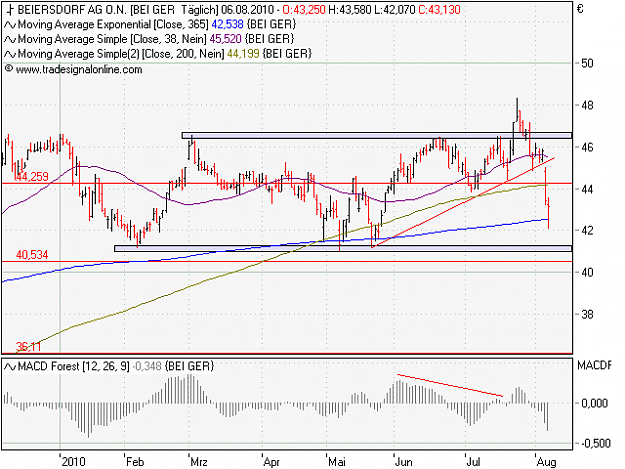Click the red level label 36,11
This screenshot has width=625, height=469.
(28, 347)
